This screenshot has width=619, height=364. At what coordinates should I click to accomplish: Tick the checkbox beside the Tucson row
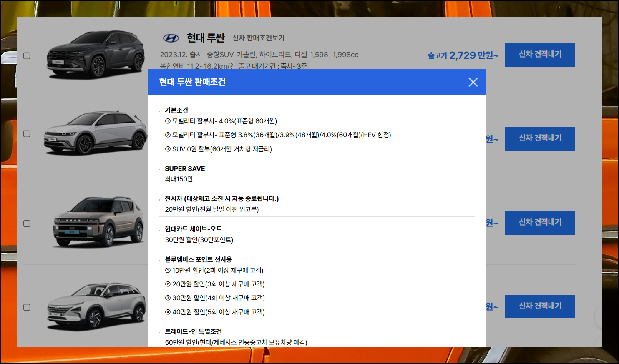tap(27, 56)
